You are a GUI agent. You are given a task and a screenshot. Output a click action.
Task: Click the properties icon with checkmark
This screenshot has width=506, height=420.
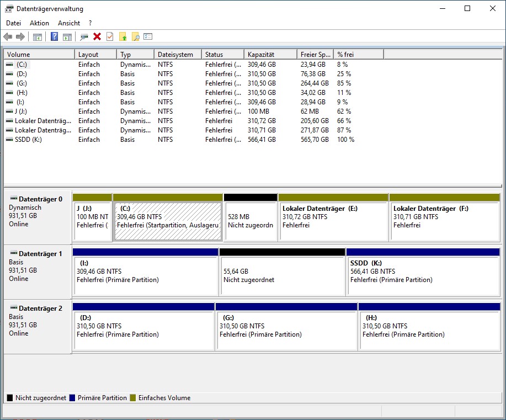110,37
